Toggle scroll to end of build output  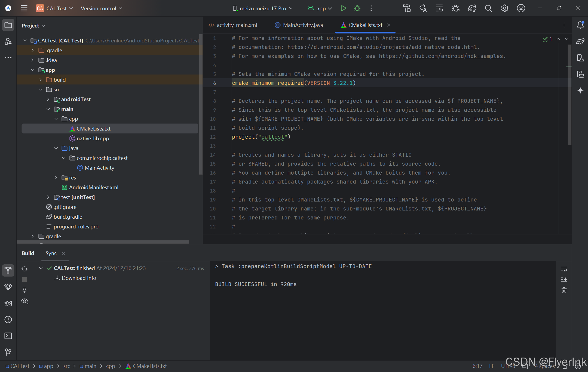tap(564, 280)
